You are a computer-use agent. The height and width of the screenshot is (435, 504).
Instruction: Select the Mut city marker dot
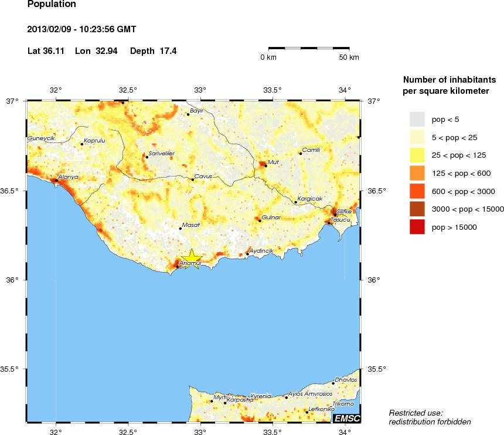coord(265,166)
